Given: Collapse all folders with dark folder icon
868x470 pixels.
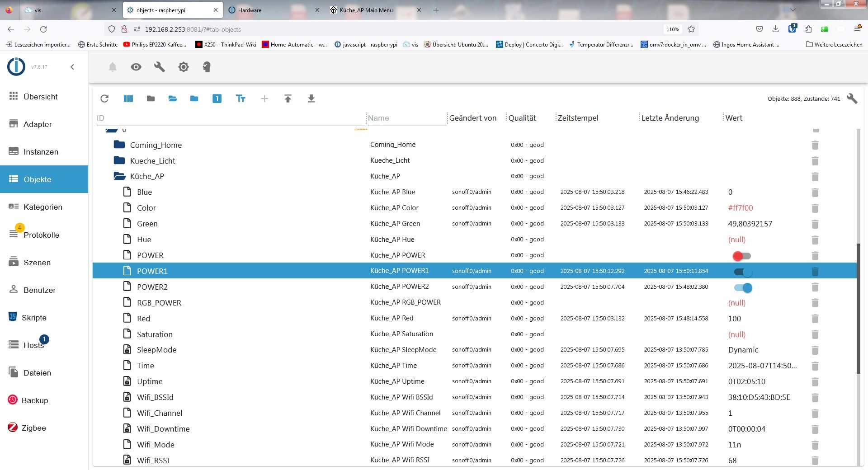Looking at the screenshot, I should (x=151, y=99).
